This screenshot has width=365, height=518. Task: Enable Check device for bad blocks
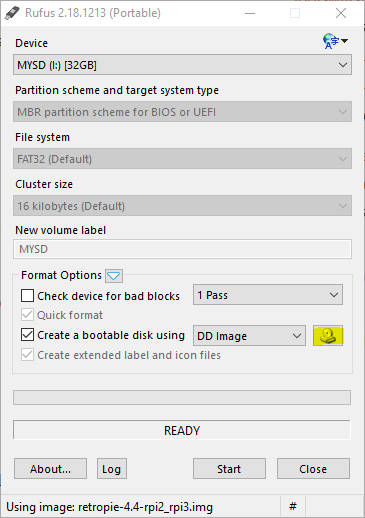pyautogui.click(x=27, y=296)
